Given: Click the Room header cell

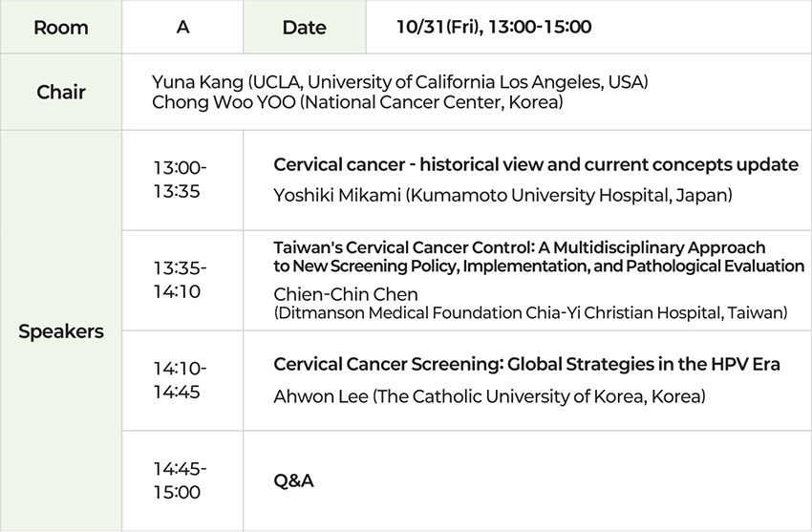Looking at the screenshot, I should click(60, 27).
